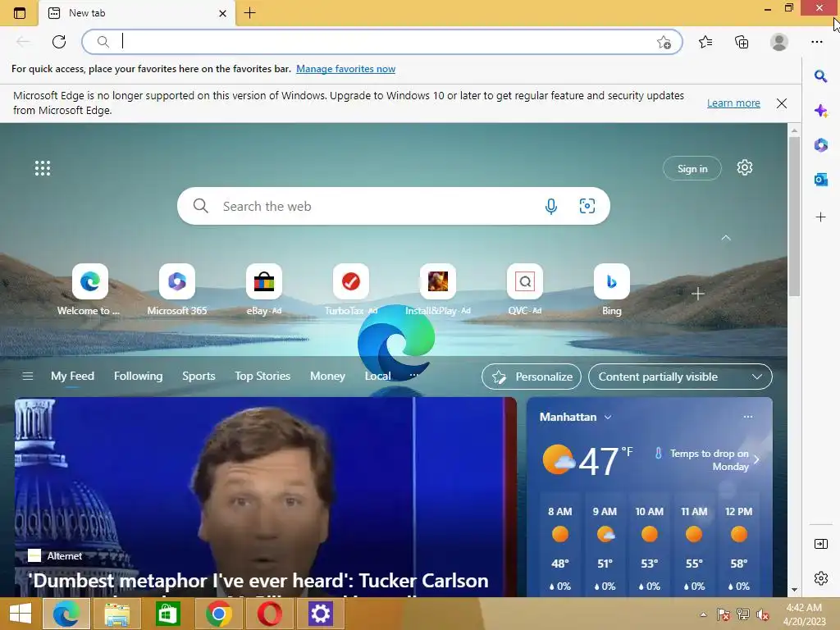The width and height of the screenshot is (840, 630).
Task: Switch to Money tab
Action: click(x=327, y=376)
